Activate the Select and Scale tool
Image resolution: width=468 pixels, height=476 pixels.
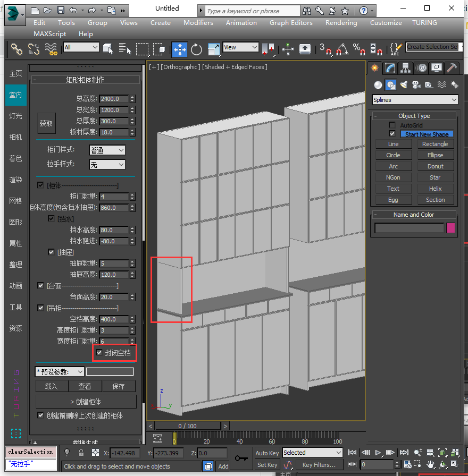pos(214,49)
